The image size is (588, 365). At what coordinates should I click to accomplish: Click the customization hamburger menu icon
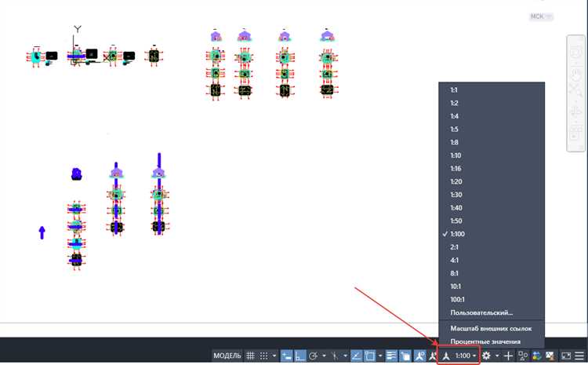pos(579,356)
